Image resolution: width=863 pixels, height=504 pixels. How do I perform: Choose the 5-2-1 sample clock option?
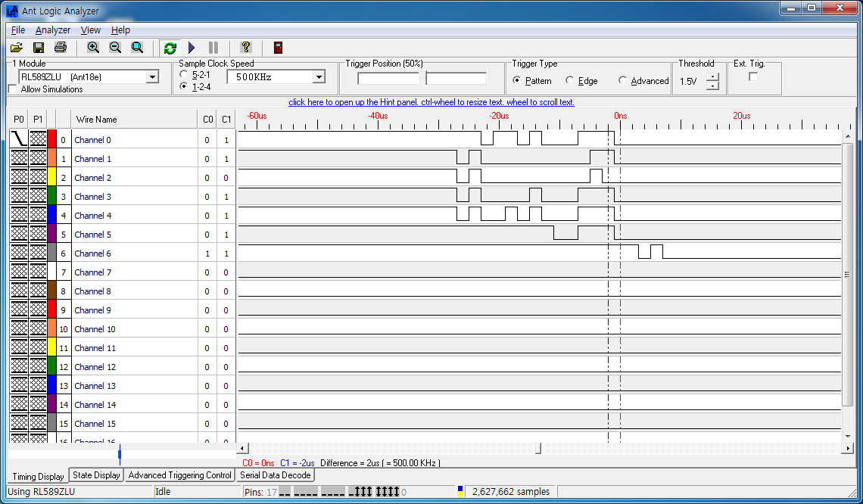pos(184,75)
